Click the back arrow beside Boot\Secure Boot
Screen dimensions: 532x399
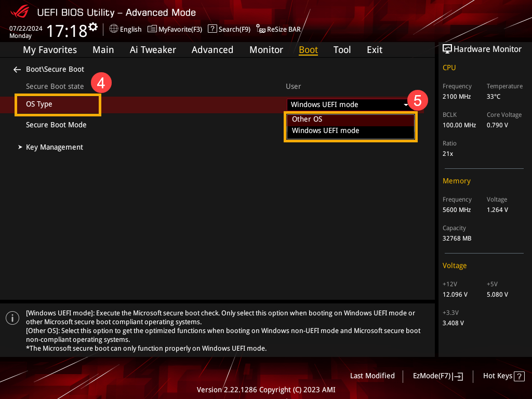click(17, 69)
